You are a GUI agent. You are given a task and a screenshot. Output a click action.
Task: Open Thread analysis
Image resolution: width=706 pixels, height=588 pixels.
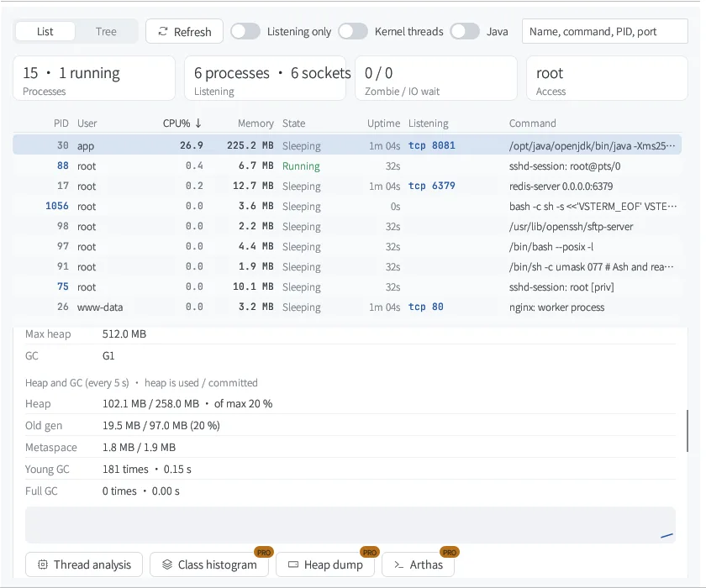pos(84,564)
